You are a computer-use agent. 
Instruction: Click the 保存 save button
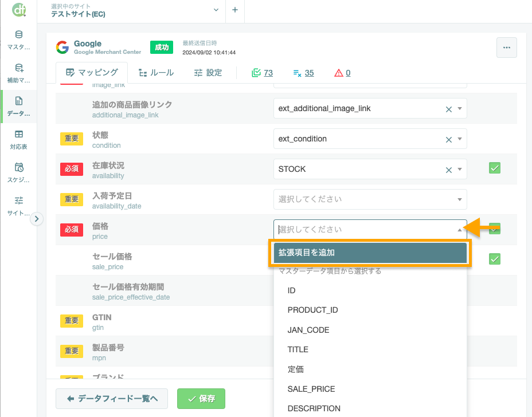click(x=201, y=399)
